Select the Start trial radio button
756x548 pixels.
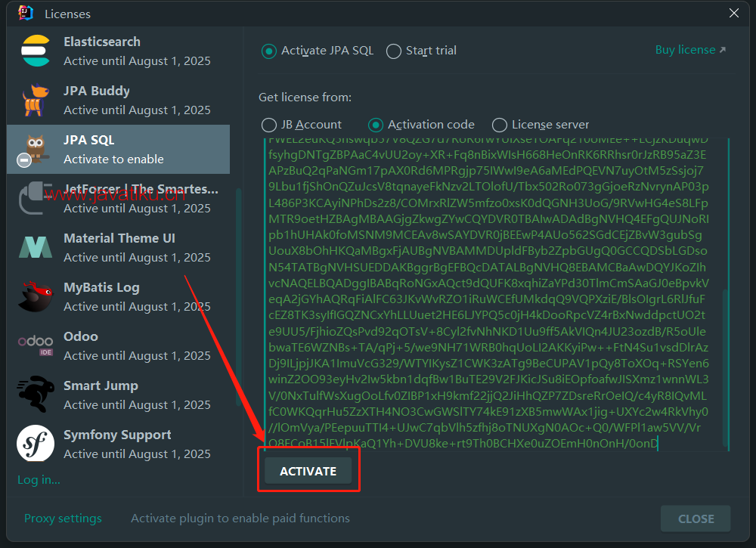pos(393,51)
